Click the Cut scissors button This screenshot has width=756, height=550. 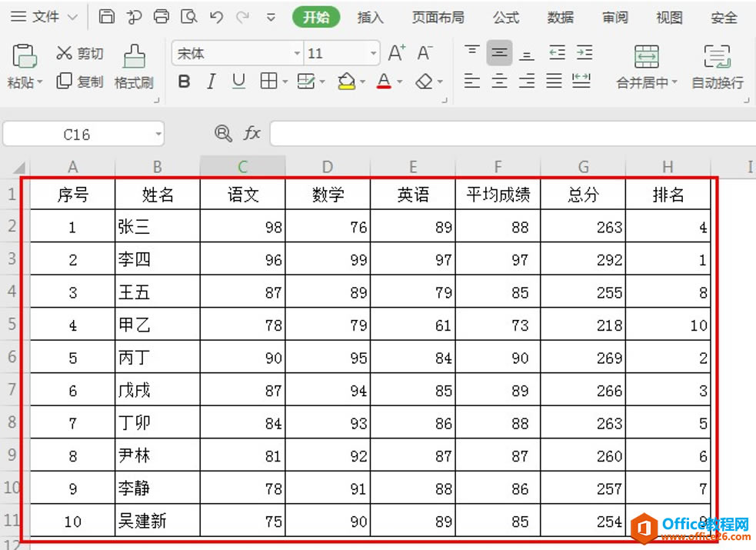point(80,53)
